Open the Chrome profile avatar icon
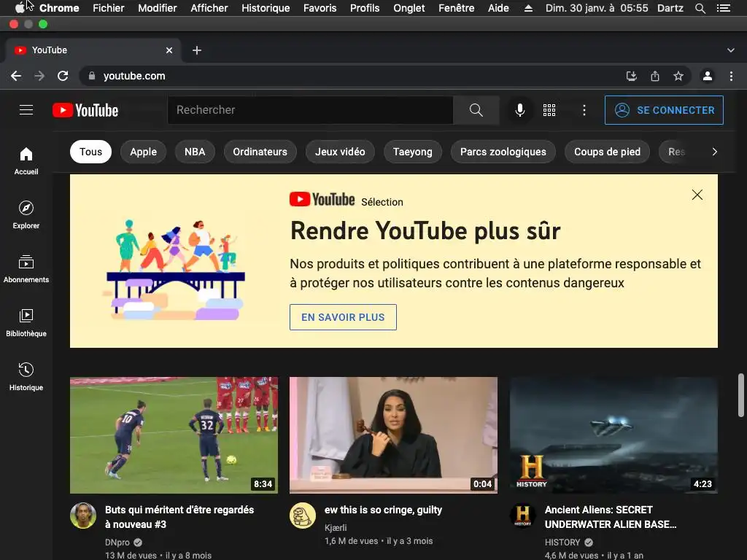The width and height of the screenshot is (747, 560). pos(708,76)
